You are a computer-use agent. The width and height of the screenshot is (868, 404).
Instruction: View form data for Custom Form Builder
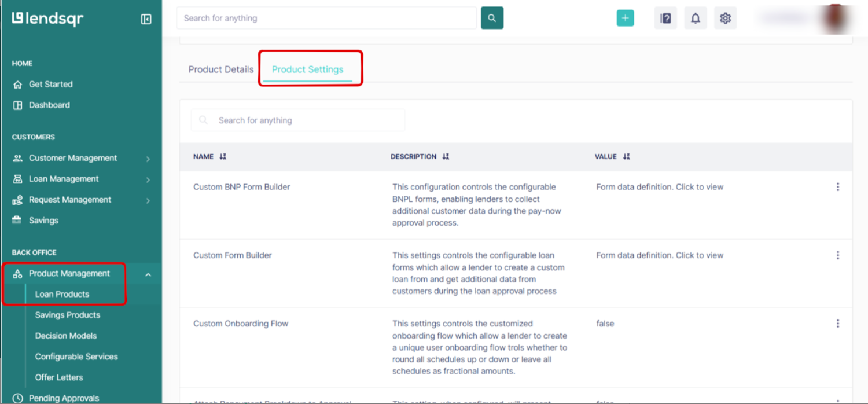pos(659,255)
